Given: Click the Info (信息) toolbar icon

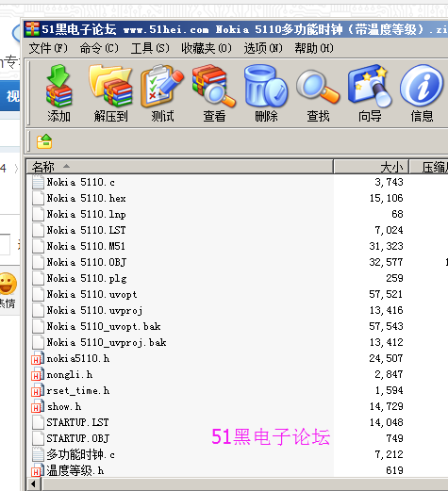Looking at the screenshot, I should pyautogui.click(x=422, y=85).
